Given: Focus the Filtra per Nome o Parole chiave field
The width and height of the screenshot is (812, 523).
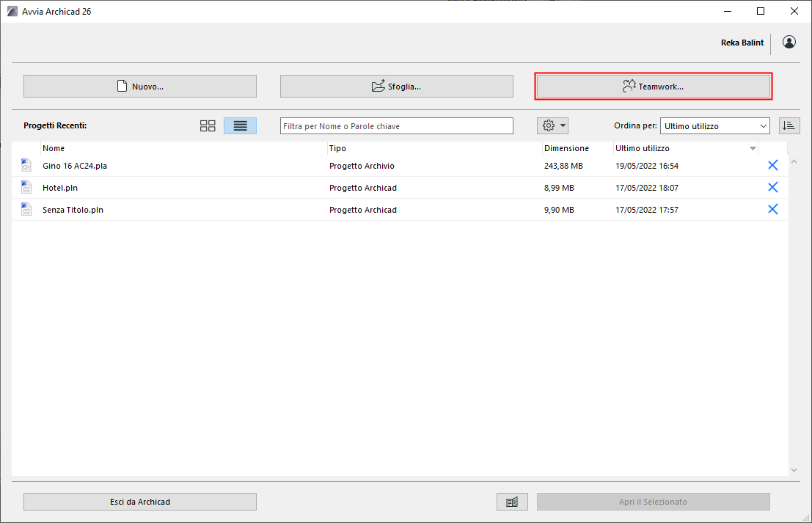Looking at the screenshot, I should coord(397,126).
